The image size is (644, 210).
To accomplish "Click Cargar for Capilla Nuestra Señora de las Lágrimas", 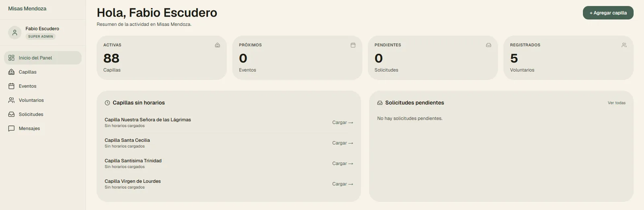I will point(343,123).
